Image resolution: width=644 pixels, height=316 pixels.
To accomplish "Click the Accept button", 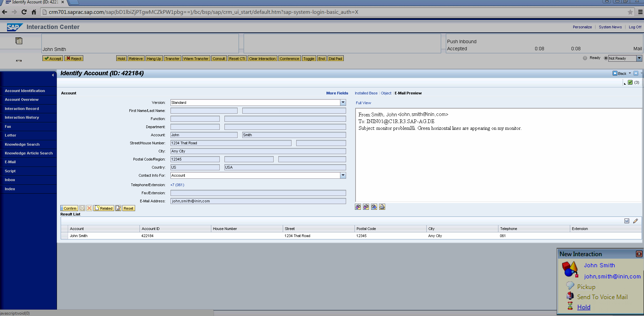I will 53,59.
